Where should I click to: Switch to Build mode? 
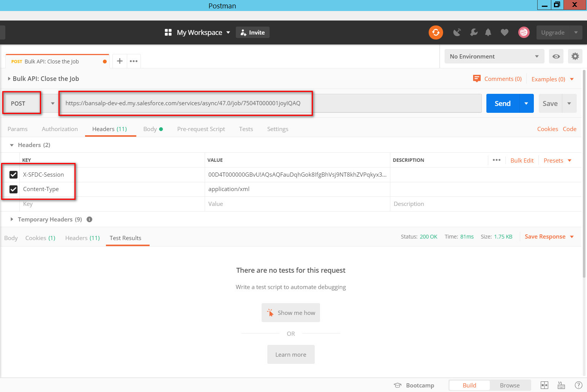pos(469,385)
